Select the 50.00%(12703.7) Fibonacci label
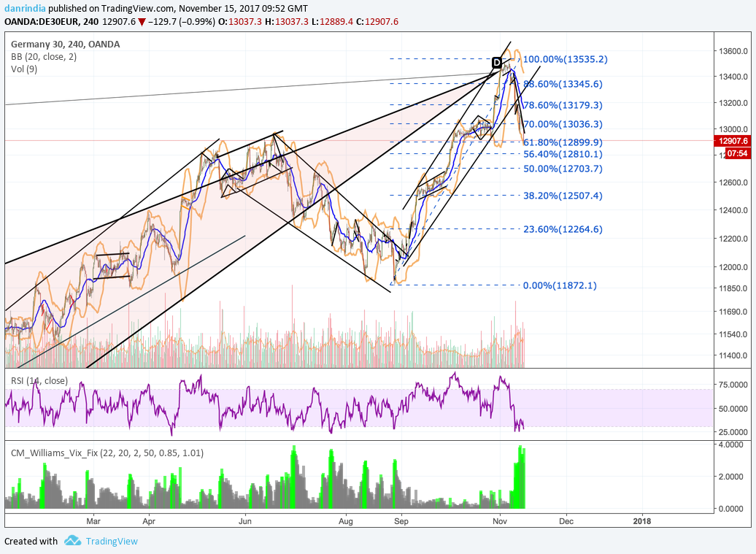The height and width of the screenshot is (554, 756). tap(563, 169)
